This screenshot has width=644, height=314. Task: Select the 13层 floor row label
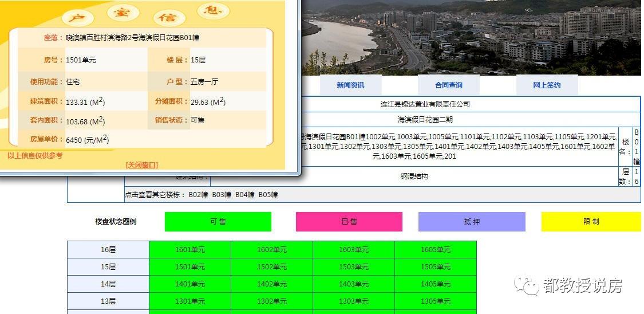click(x=108, y=301)
